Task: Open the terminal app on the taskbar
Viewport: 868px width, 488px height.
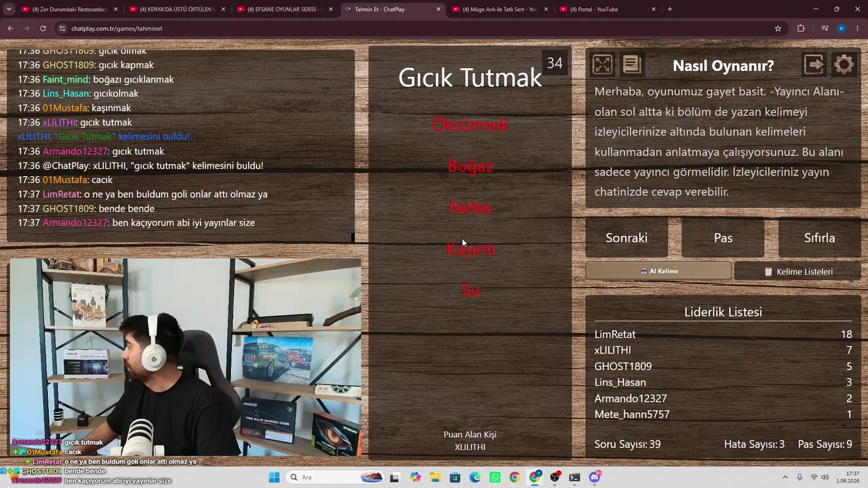Action: 575,477
